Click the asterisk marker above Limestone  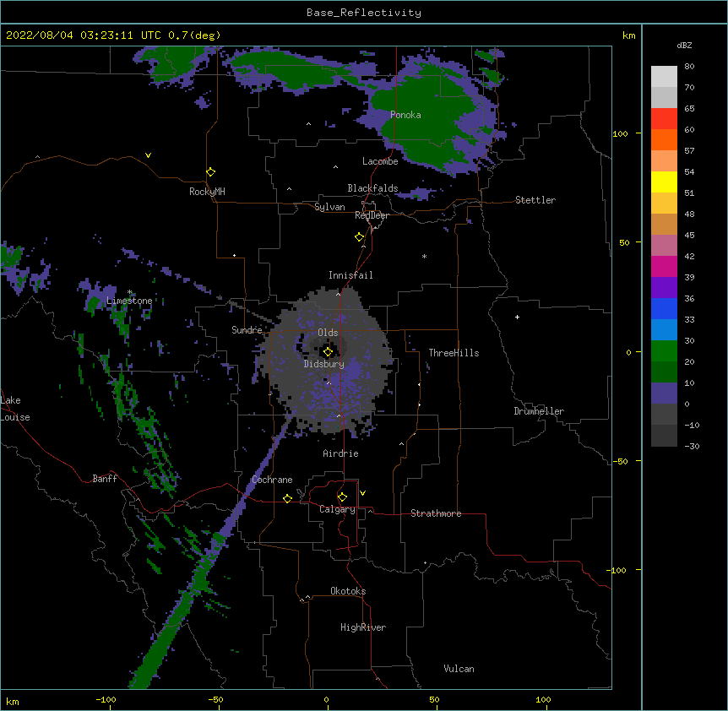coord(129,292)
